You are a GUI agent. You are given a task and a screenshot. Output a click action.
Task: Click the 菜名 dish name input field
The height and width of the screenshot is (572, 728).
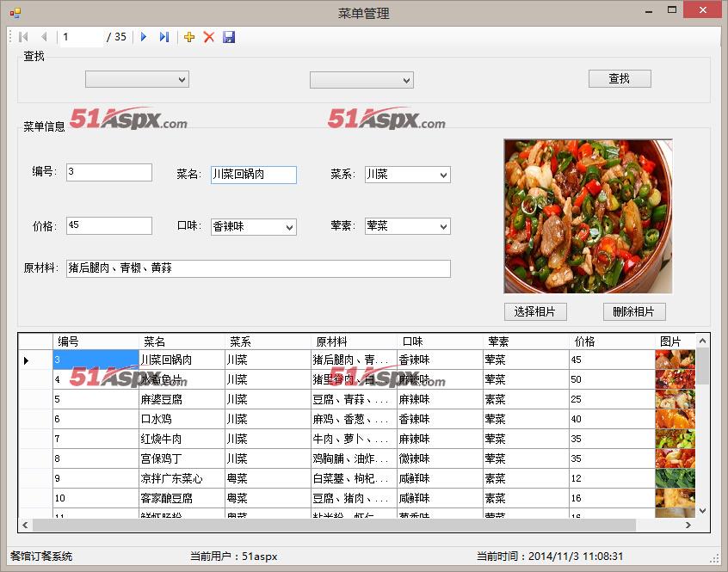[253, 175]
